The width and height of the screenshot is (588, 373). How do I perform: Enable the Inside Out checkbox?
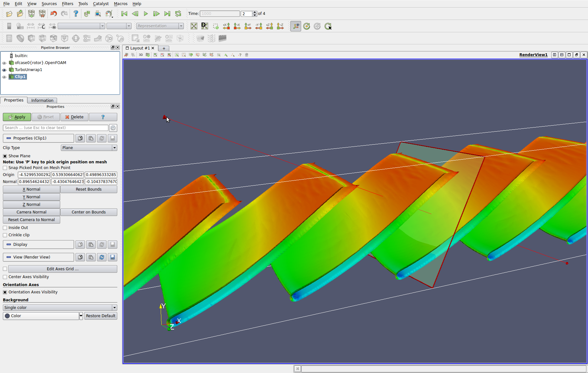[5, 228]
